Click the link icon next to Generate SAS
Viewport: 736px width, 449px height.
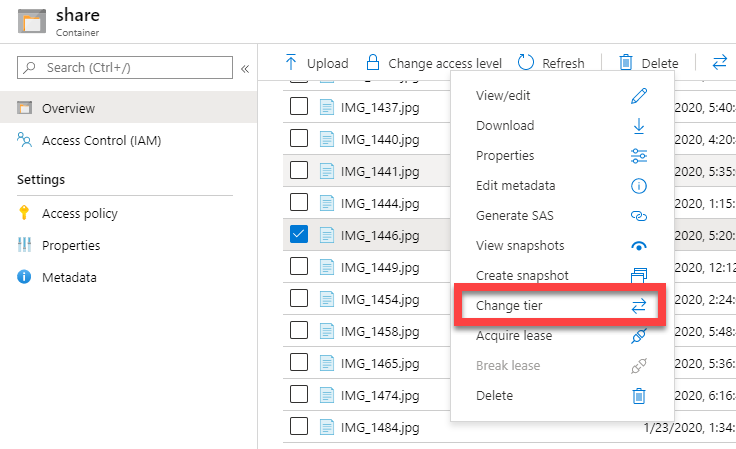639,216
